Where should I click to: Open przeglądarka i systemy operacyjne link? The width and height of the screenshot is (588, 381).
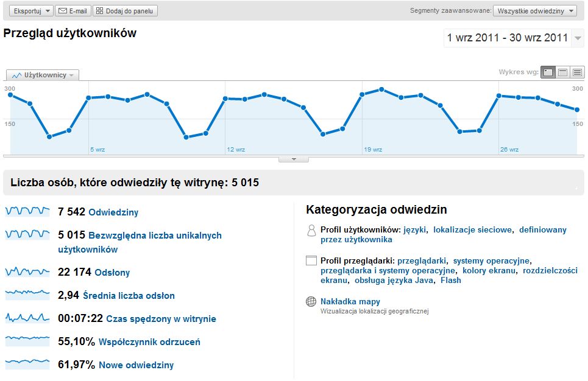pos(388,271)
